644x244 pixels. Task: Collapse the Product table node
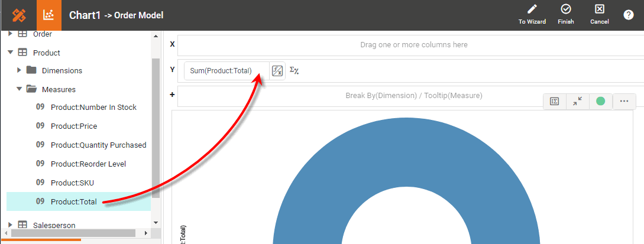[10, 53]
